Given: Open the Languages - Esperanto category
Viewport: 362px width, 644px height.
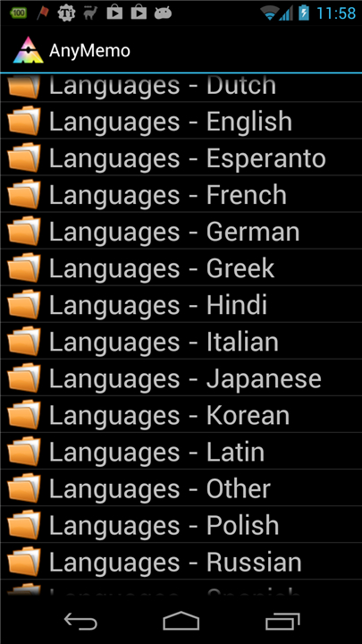Looking at the screenshot, I should (181, 157).
